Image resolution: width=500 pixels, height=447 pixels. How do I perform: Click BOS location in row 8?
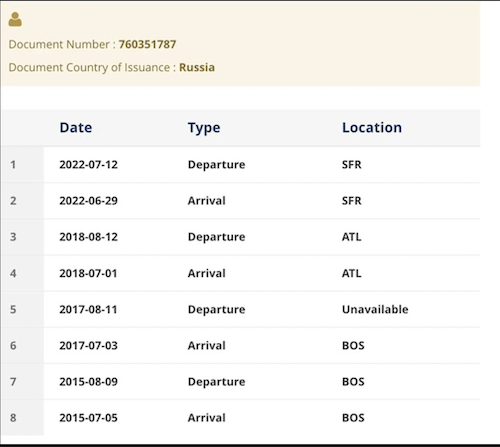point(353,418)
